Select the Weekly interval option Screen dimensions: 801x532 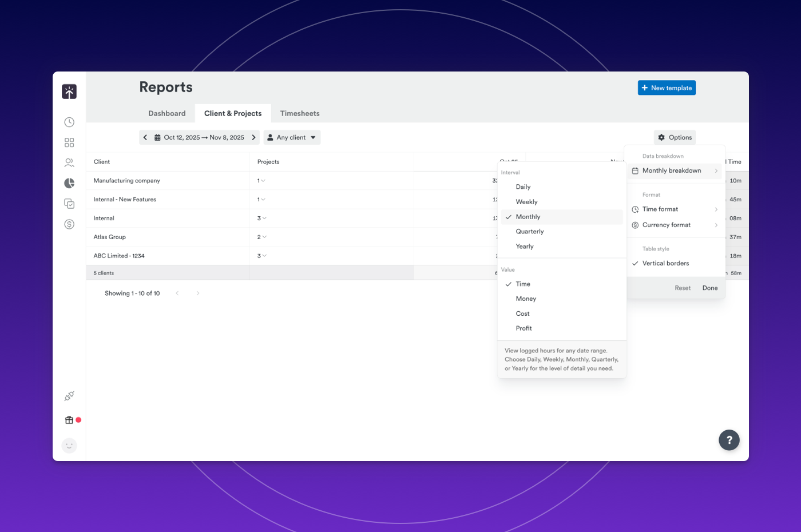(526, 202)
